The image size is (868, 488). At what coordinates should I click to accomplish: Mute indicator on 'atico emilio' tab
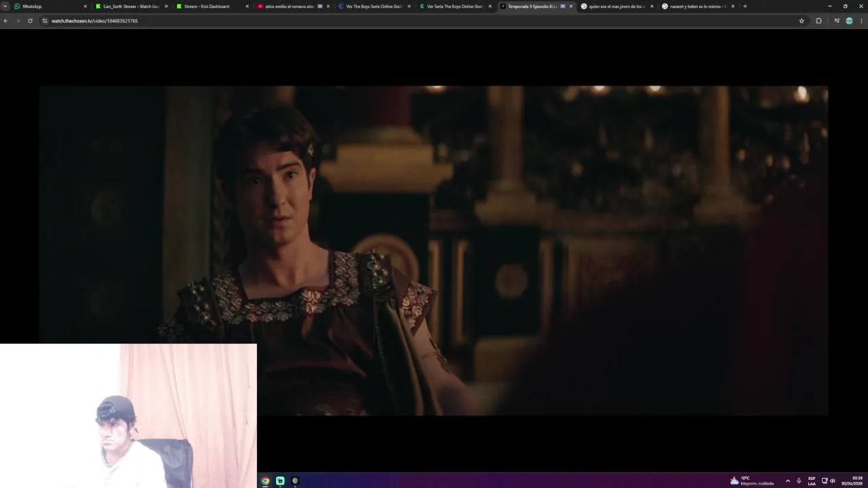[x=320, y=6]
